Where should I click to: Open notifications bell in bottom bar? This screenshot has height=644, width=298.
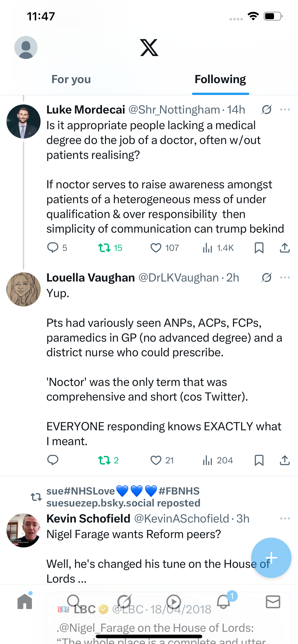(223, 602)
